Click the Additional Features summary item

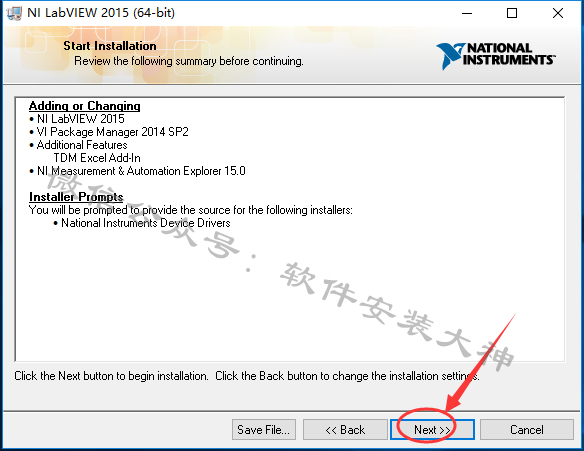(x=79, y=145)
